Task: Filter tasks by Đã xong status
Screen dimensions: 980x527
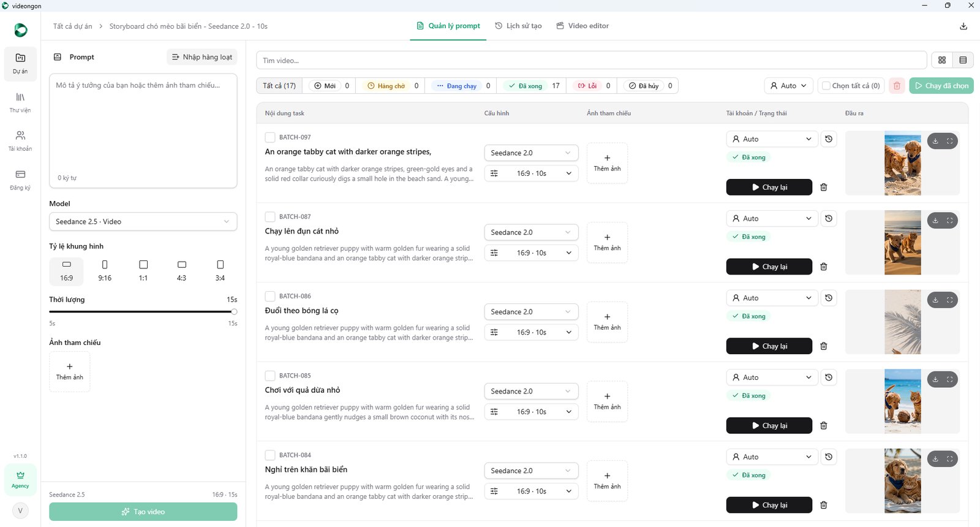Action: point(531,86)
